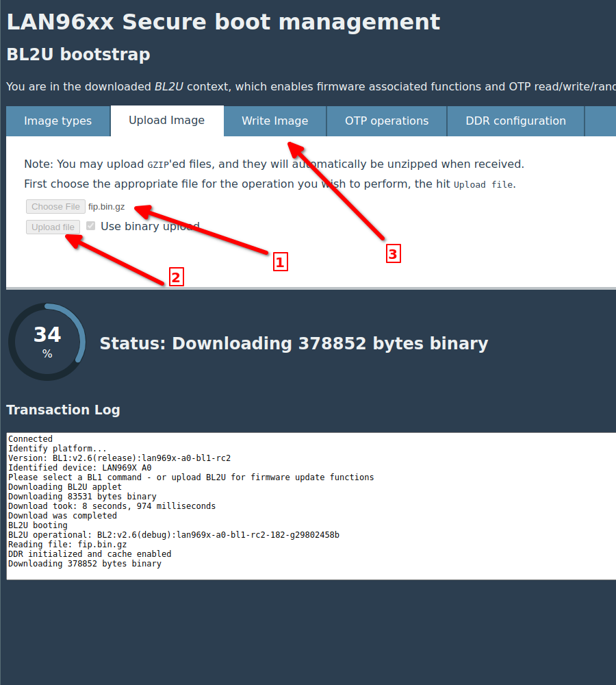The height and width of the screenshot is (685, 616).
Task: Click the LAN96xx Secure boot management title
Action: 222,21
